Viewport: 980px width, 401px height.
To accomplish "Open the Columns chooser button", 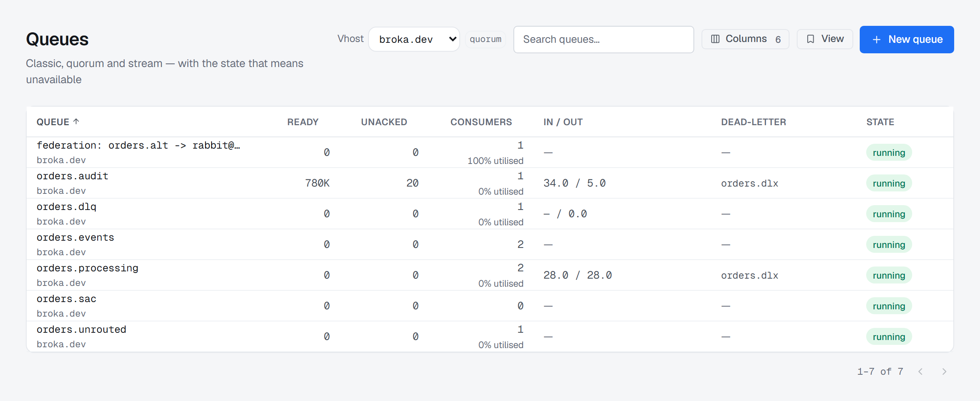I will point(745,39).
